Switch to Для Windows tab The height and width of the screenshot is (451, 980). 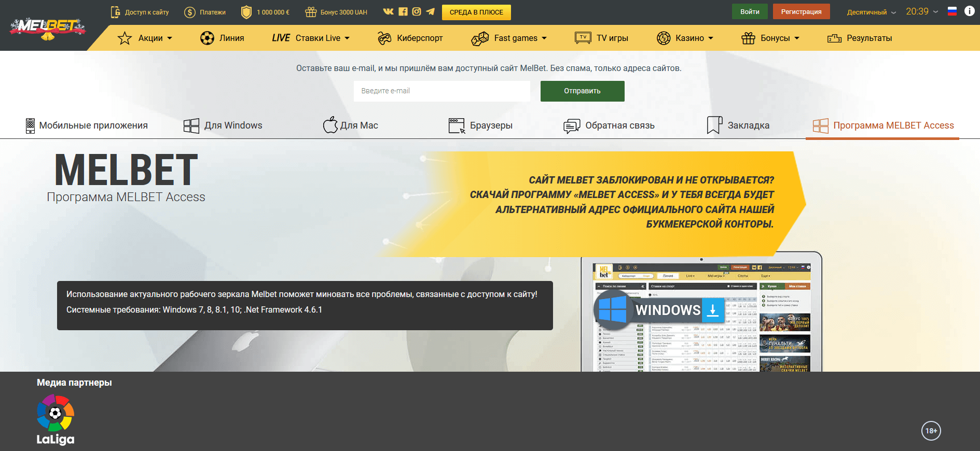point(223,125)
